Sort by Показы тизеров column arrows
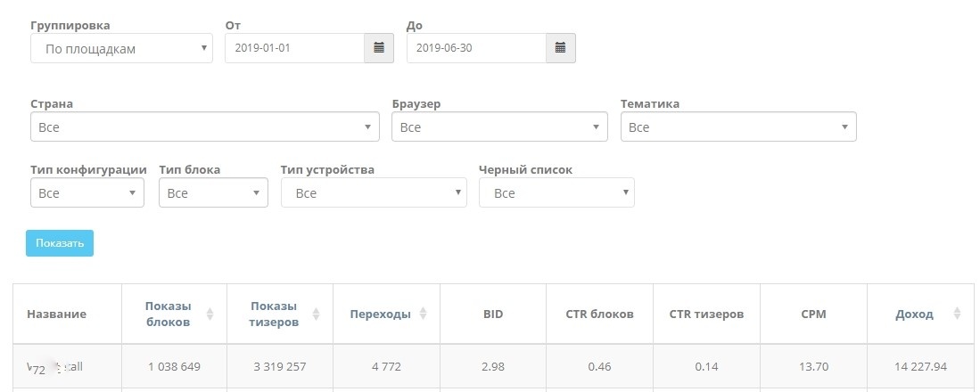 pyautogui.click(x=316, y=314)
